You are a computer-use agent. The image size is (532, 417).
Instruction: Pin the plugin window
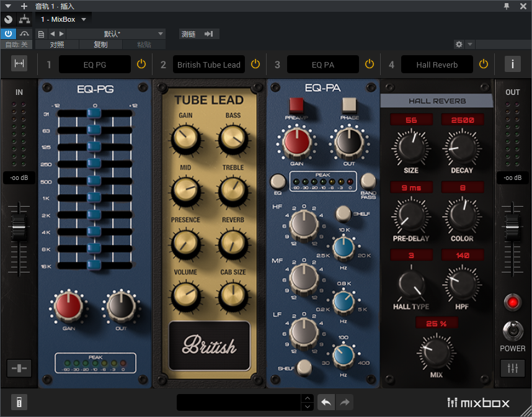[507, 6]
